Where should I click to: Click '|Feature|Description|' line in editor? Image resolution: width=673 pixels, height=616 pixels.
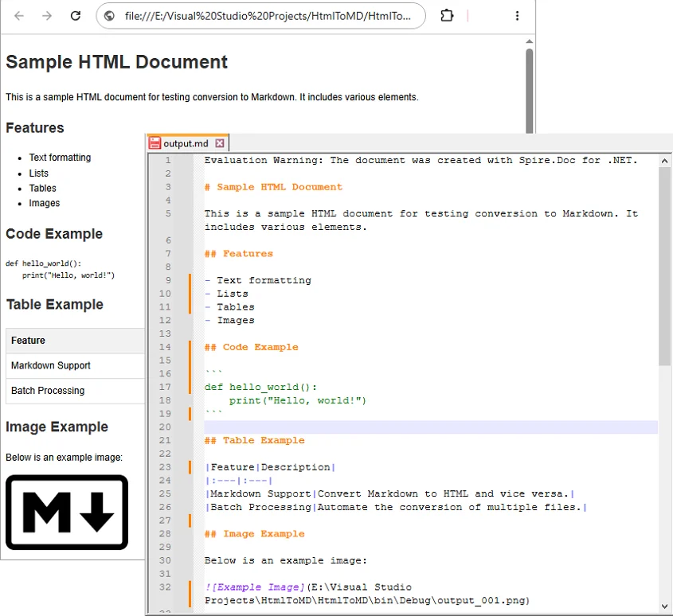pos(271,467)
